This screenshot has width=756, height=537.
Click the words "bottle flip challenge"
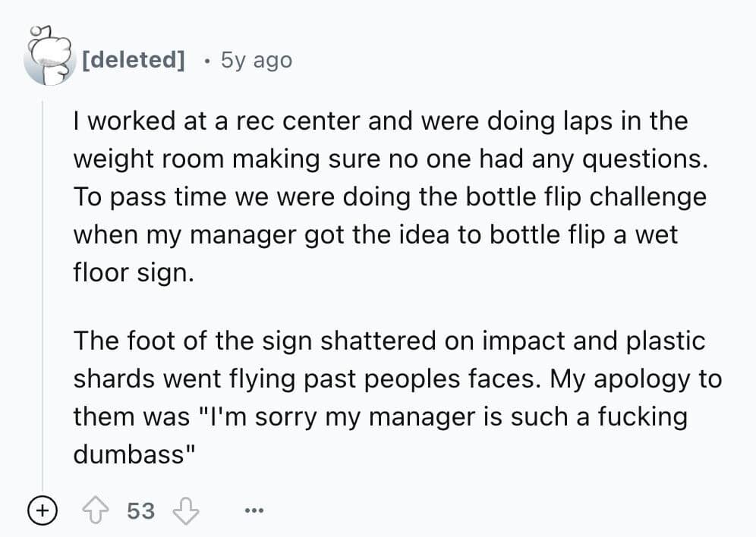point(594,197)
